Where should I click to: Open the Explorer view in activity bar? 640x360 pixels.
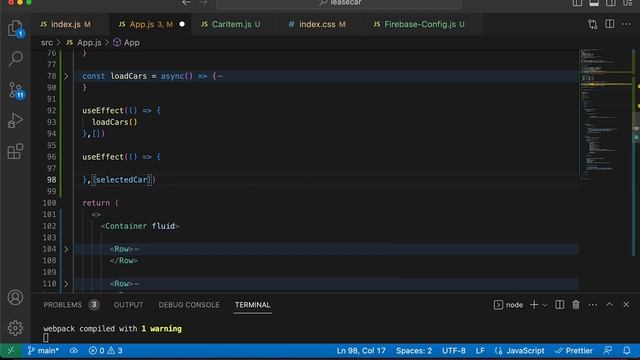tap(16, 29)
